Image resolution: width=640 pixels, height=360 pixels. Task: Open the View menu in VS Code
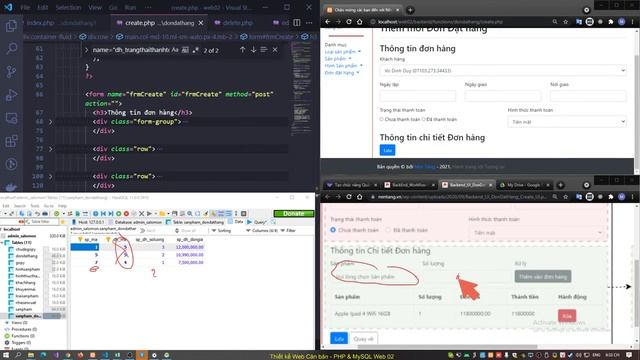[95, 7]
